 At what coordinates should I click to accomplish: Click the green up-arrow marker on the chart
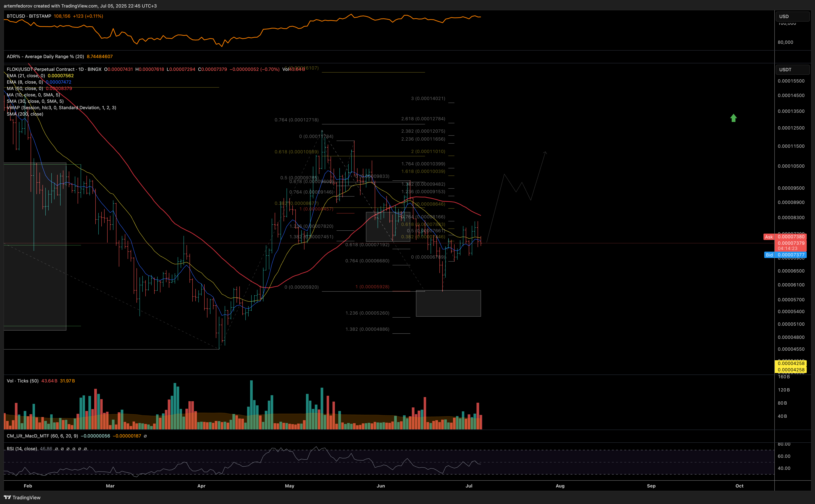(x=733, y=118)
